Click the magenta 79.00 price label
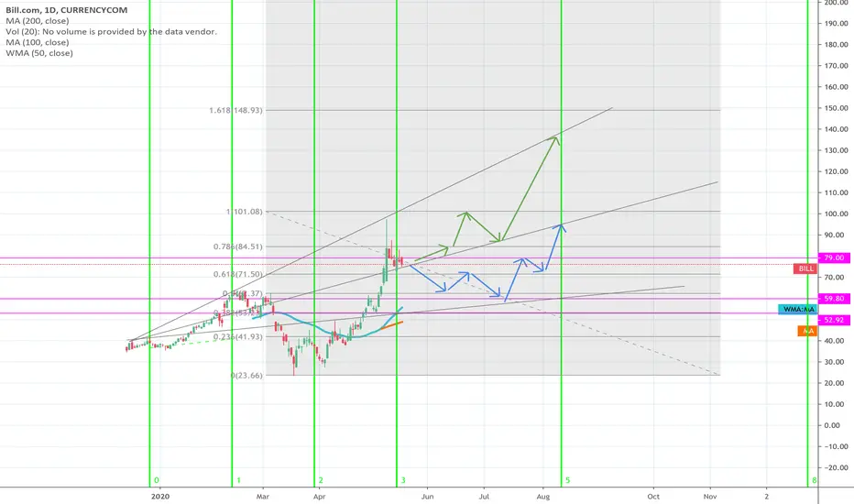Screen dimensions: 854x504 click(834, 257)
